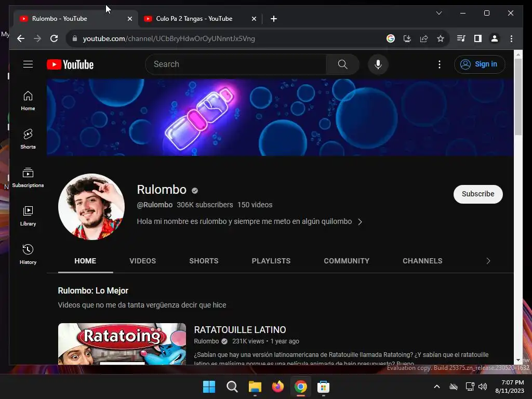
Task: Open Firefox from taskbar
Action: click(x=278, y=387)
